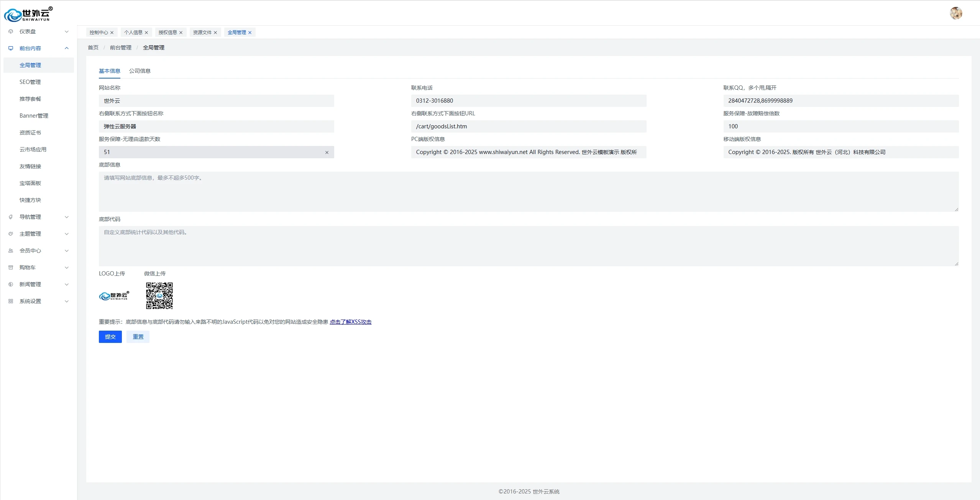Click the users icon beside 会员中心
The width and height of the screenshot is (980, 500).
11,251
